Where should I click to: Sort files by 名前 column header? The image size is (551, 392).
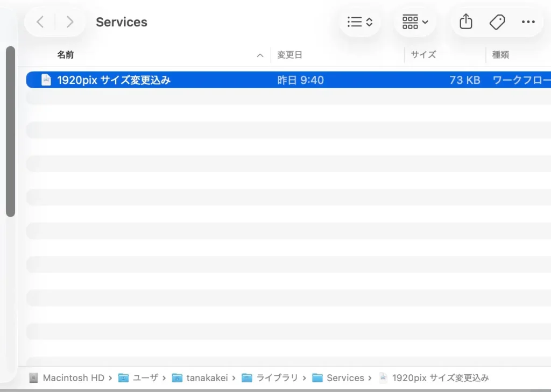coord(66,55)
